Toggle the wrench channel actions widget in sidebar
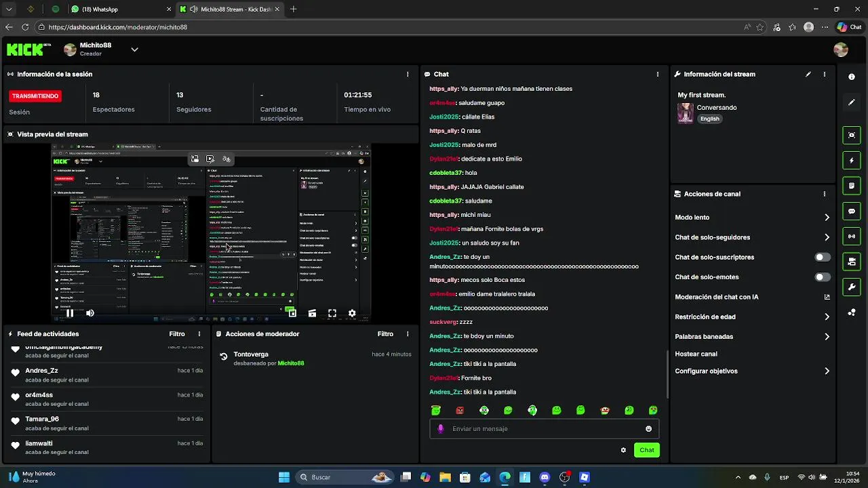868x488 pixels. pyautogui.click(x=852, y=287)
